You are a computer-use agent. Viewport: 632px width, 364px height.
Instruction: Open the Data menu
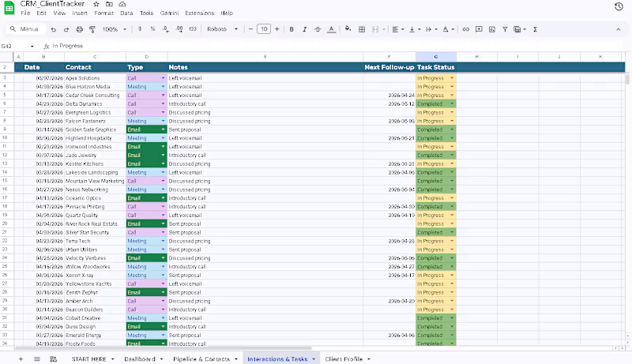click(126, 13)
